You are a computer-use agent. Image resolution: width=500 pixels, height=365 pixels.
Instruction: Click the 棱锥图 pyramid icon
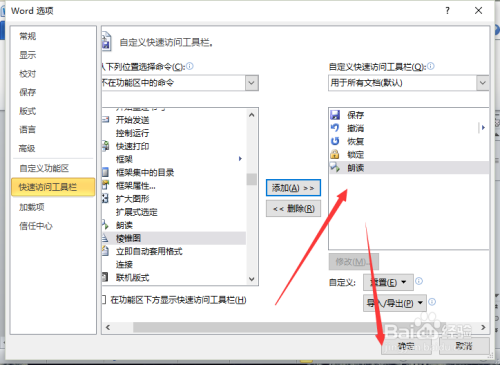(106, 238)
